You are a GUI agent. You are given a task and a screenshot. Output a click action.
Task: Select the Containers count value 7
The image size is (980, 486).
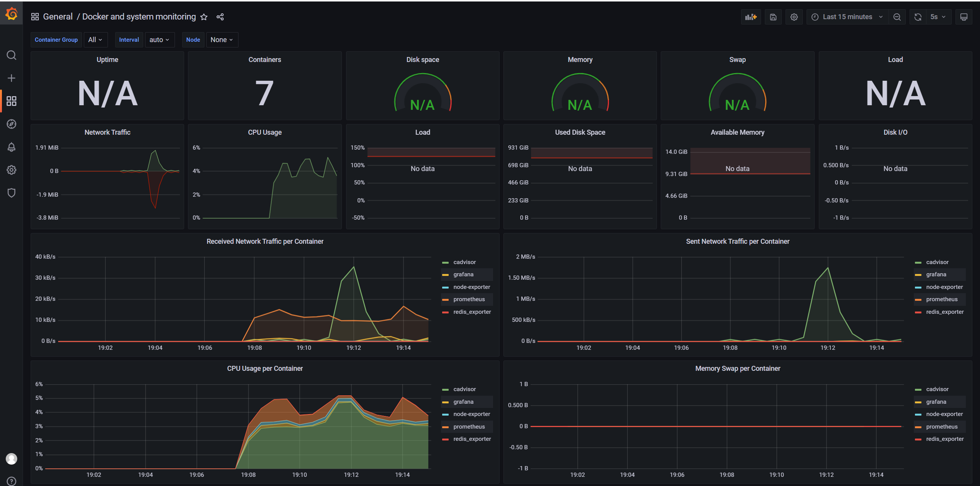tap(265, 94)
